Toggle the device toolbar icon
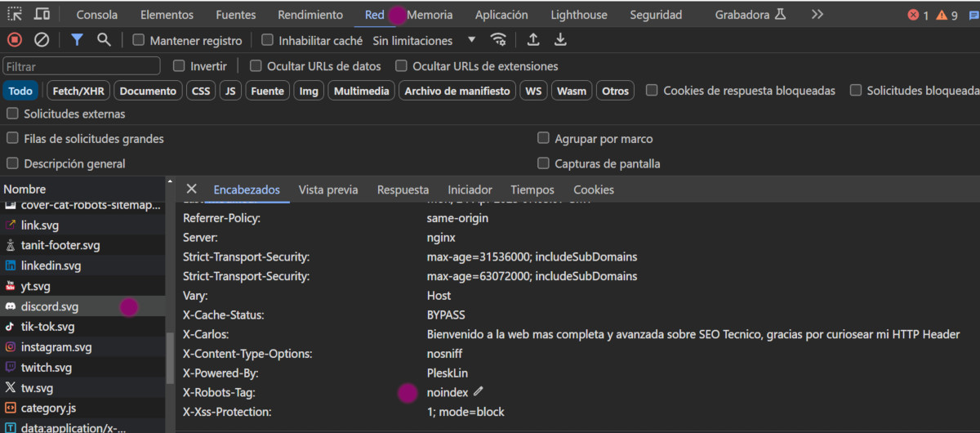980x433 pixels. click(x=42, y=15)
